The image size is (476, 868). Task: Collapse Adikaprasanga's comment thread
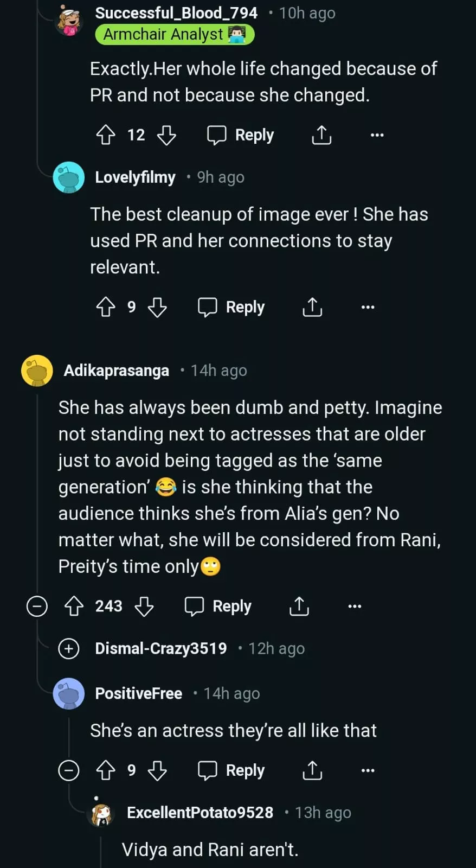[x=37, y=606]
